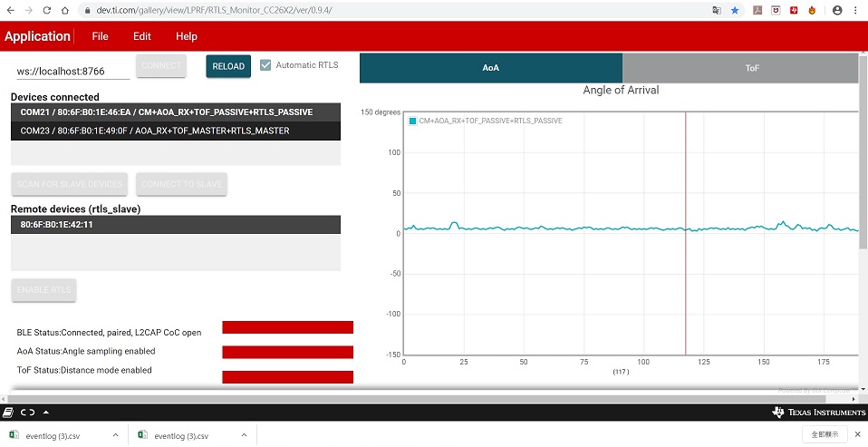Click the first eventlog (3).csv filename
Image resolution: width=868 pixels, height=447 pixels.
point(53,435)
